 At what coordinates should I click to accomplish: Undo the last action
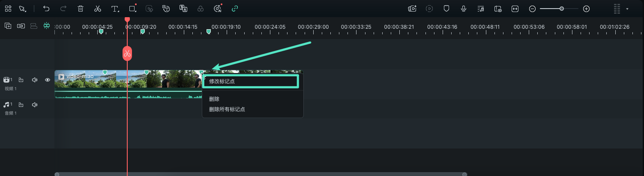pos(46,9)
